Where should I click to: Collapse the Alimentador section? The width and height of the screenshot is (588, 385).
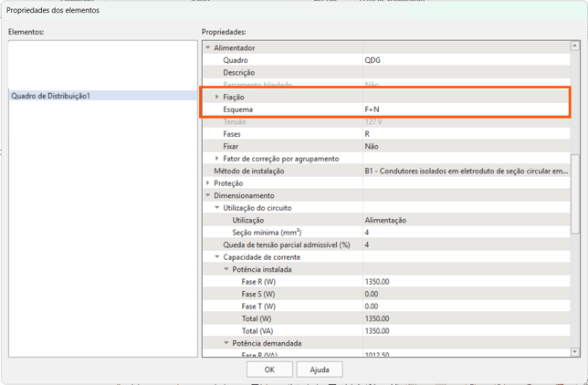tap(208, 47)
